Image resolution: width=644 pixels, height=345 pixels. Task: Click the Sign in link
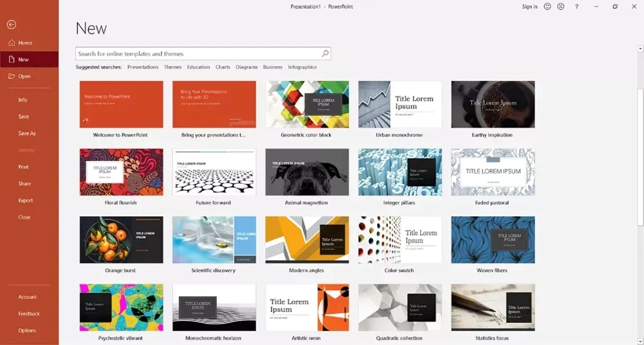point(530,6)
